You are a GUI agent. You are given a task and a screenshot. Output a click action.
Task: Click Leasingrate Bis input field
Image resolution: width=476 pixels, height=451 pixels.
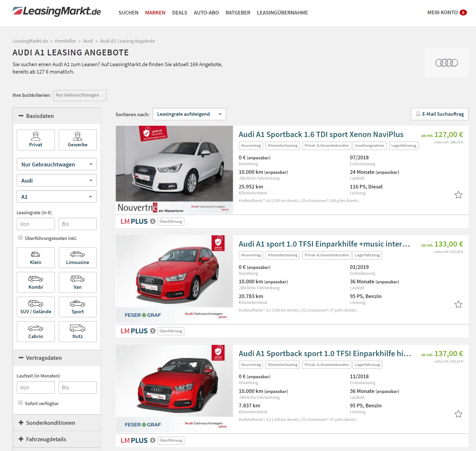[x=77, y=224]
